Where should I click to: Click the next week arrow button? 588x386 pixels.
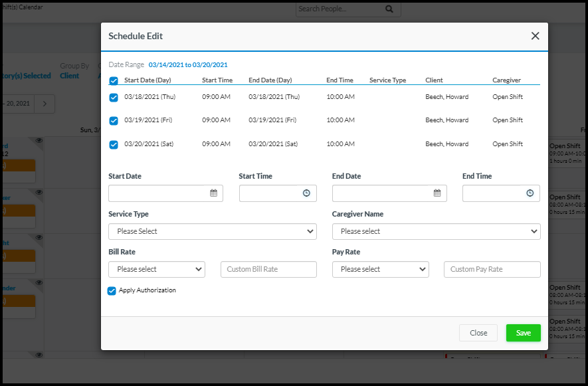45,104
